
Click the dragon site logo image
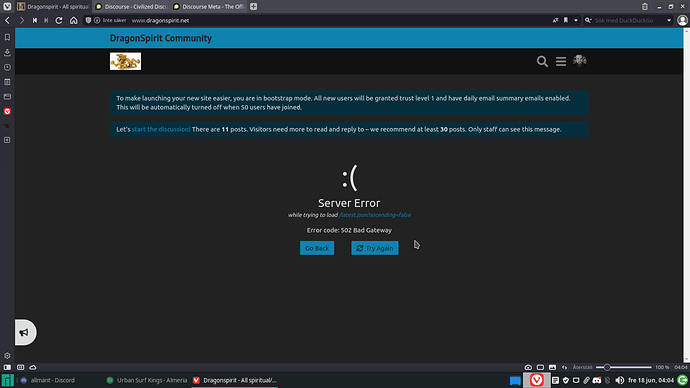[125, 61]
